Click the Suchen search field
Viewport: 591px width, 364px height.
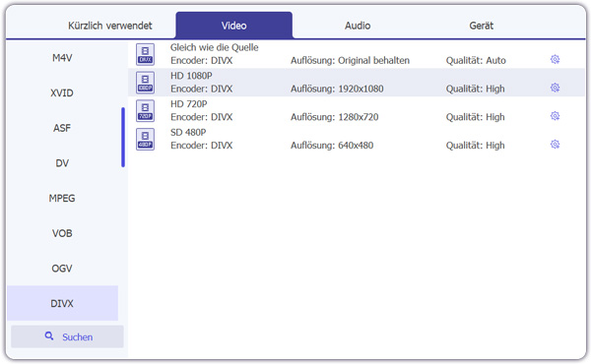pos(67,336)
